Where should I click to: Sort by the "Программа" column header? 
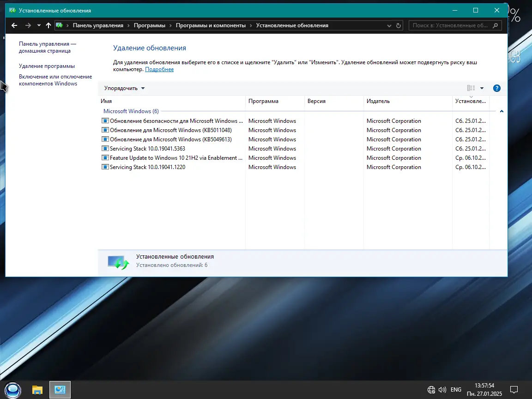[x=275, y=101]
